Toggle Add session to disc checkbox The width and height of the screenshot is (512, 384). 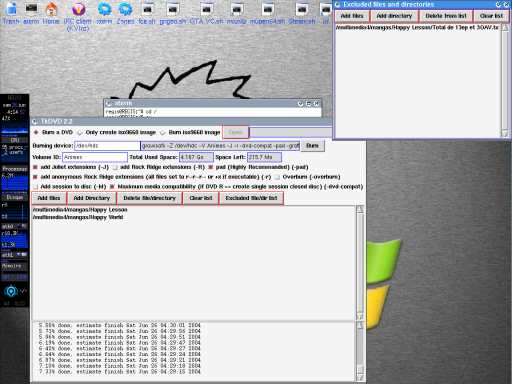coord(35,187)
